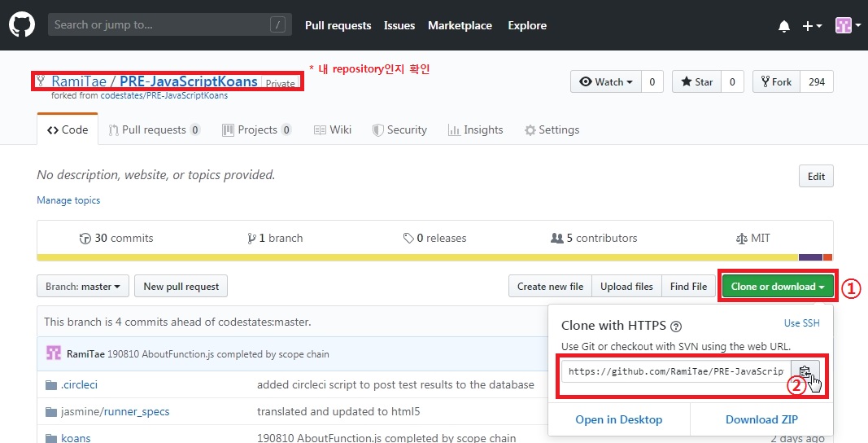This screenshot has width=868, height=443.
Task: View the 1 branch list
Action: [x=275, y=239]
